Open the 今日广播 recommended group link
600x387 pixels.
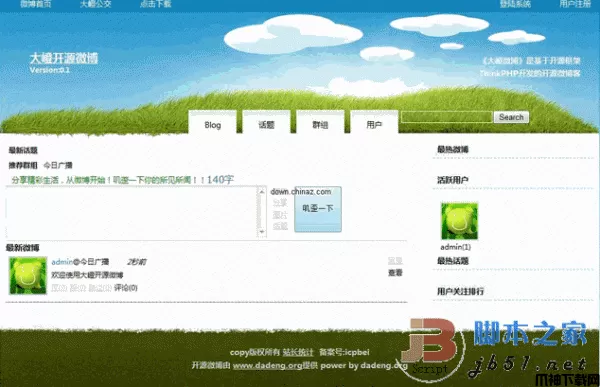58,165
